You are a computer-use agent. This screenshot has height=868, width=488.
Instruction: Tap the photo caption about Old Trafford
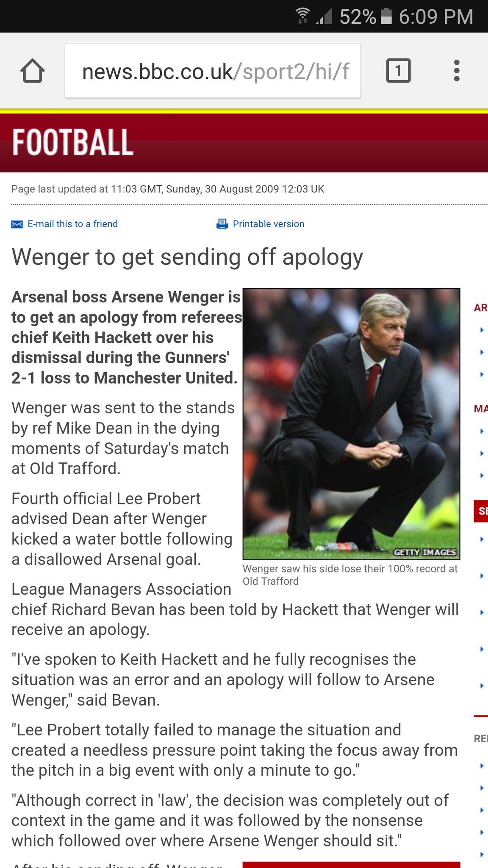[x=350, y=575]
